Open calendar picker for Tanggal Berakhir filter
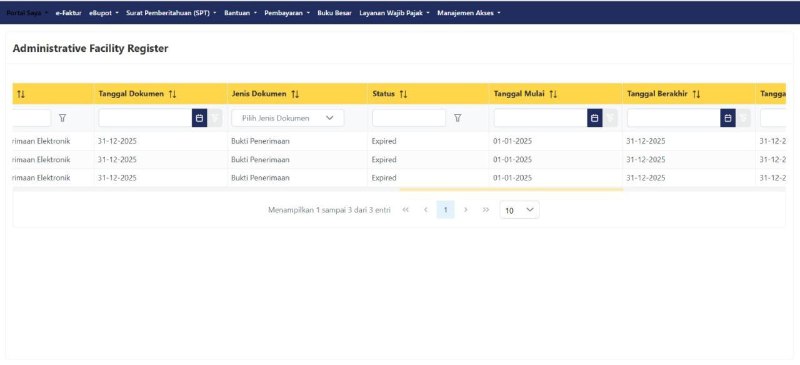 point(728,118)
